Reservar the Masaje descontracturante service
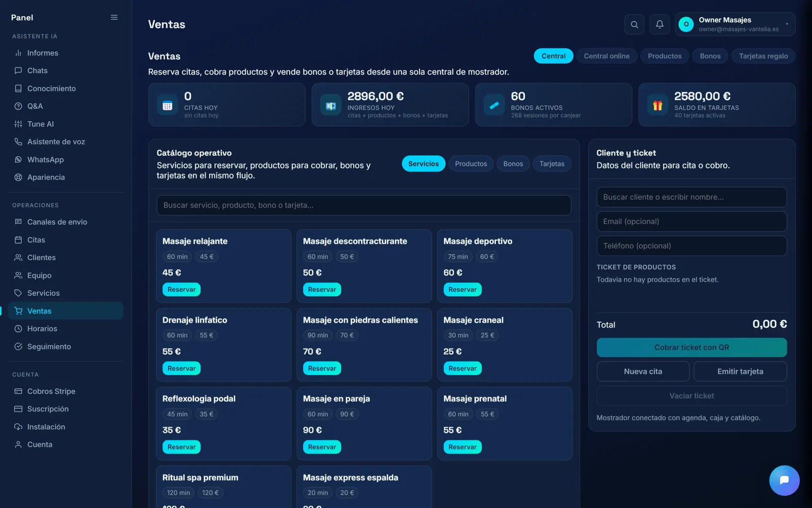 pos(322,290)
